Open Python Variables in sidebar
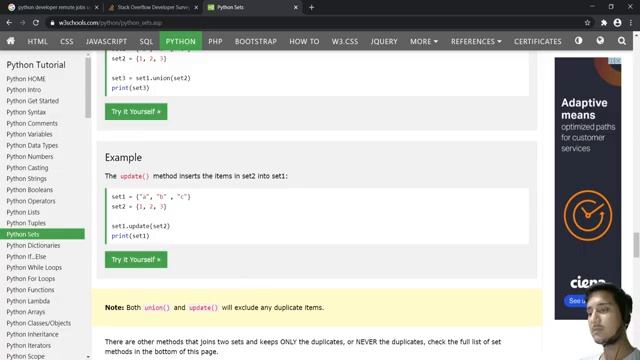640x360 pixels. pos(29,134)
